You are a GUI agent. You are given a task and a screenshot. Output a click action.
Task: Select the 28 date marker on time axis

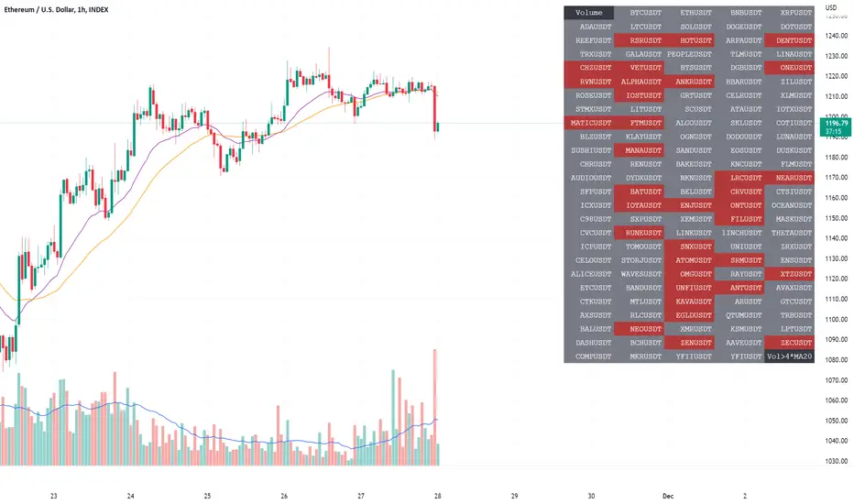coord(437,496)
